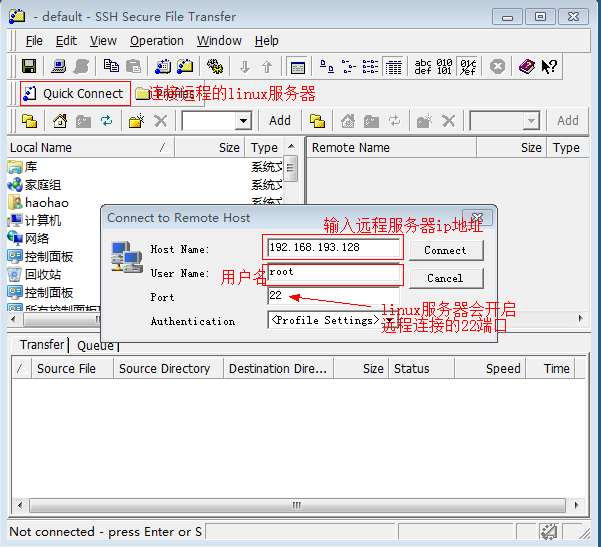Click the What's This help cursor icon
601x547 pixels.
coord(549,67)
